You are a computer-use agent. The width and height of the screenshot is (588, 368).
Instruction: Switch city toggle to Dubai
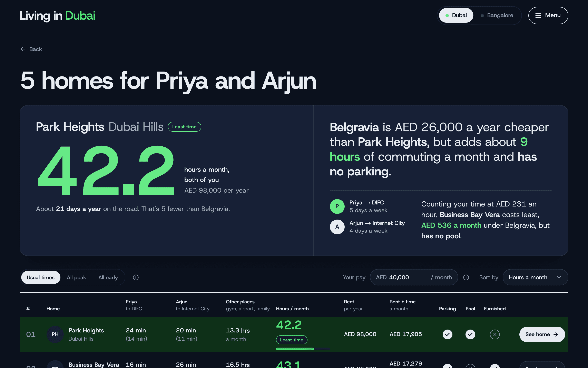click(x=456, y=15)
